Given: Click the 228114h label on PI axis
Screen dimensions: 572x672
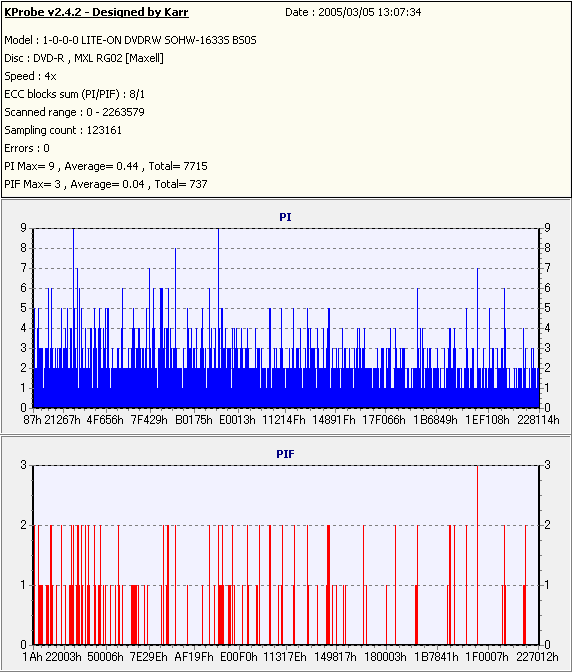Looking at the screenshot, I should point(538,420).
